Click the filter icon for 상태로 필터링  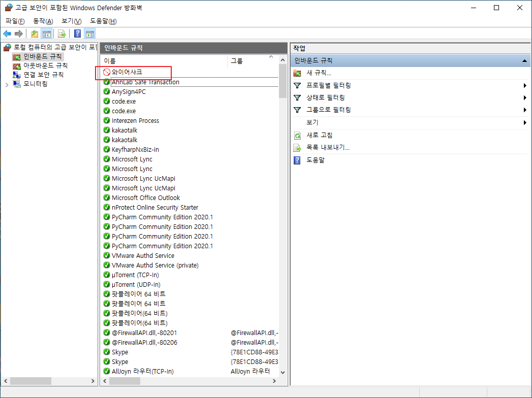(x=297, y=97)
